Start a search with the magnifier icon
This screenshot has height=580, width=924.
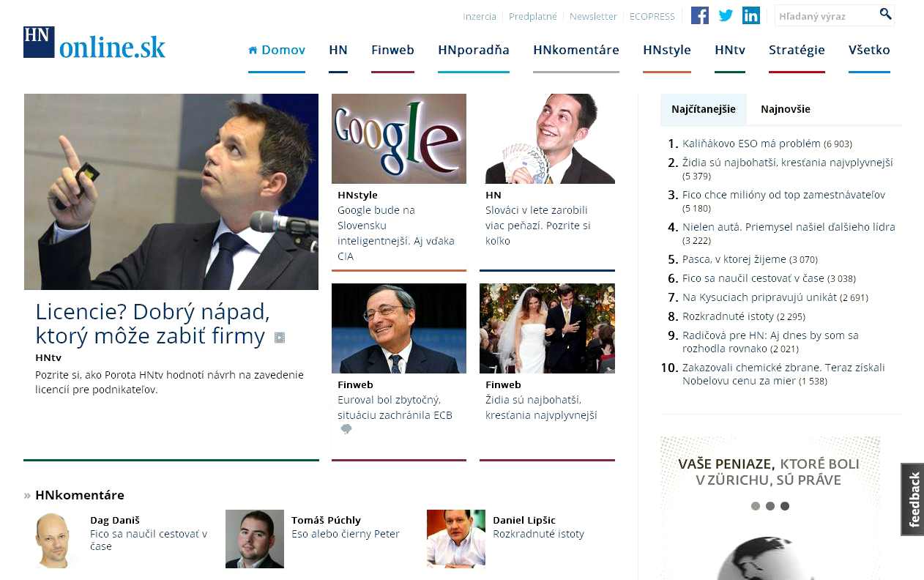point(884,14)
